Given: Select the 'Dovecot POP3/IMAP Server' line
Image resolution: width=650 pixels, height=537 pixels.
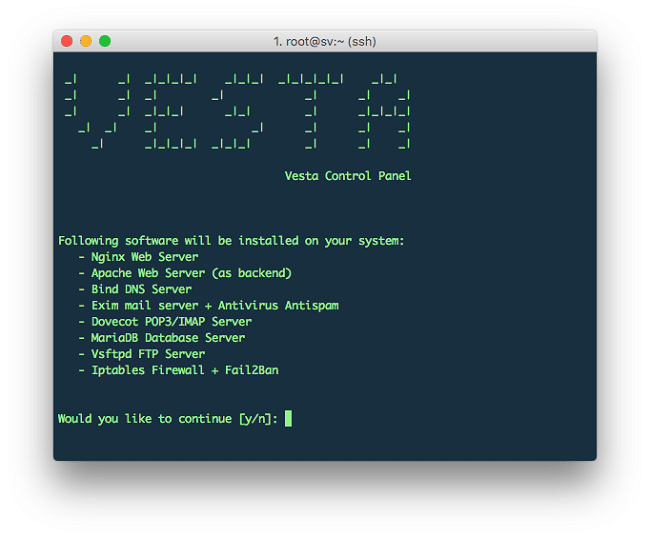Looking at the screenshot, I should pos(171,322).
